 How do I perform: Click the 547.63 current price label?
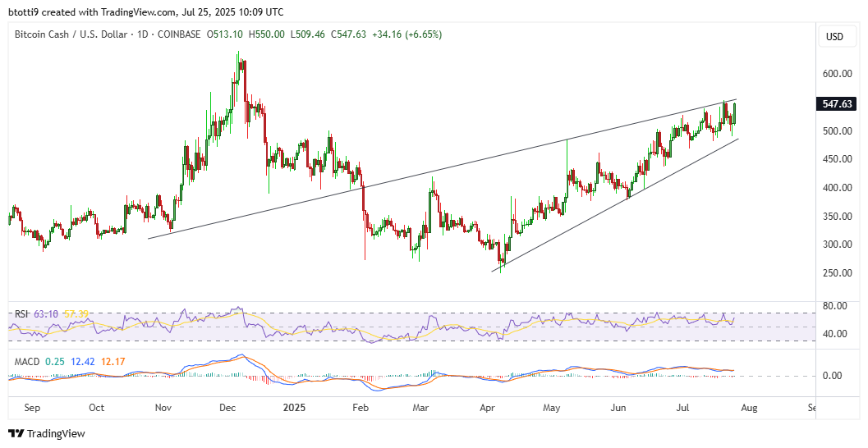click(x=838, y=104)
